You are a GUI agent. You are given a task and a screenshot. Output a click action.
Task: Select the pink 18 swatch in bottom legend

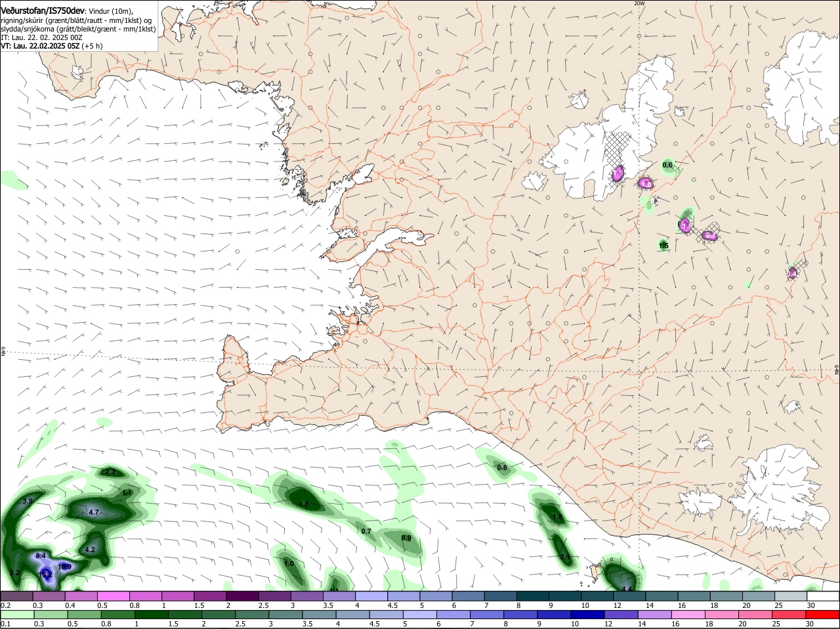(x=723, y=615)
